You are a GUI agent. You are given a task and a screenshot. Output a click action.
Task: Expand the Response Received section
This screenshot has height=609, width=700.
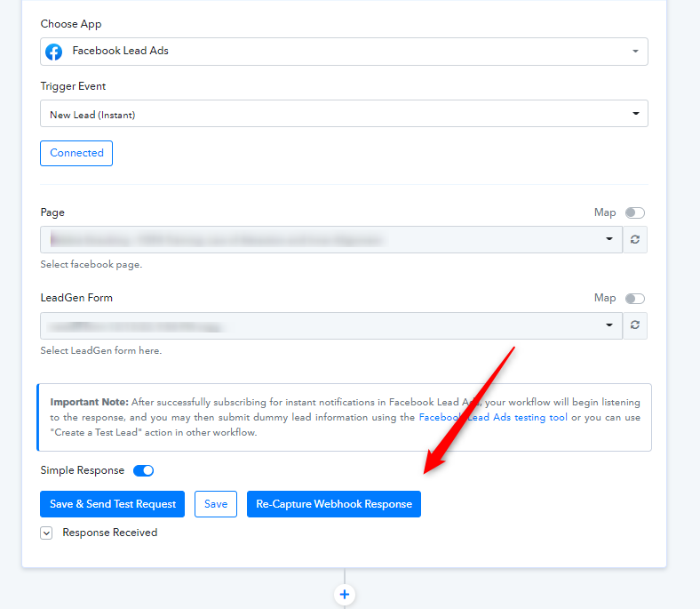(46, 533)
